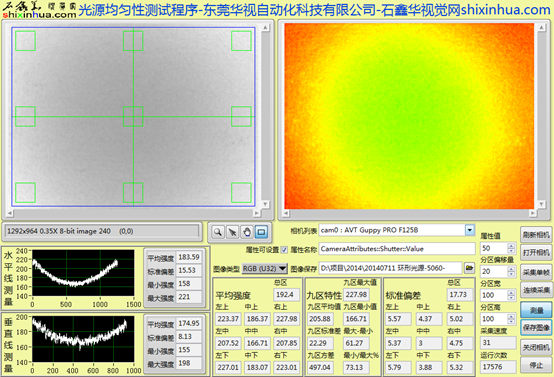Decrement the 分区偏移量 stepper arrow

(511, 274)
